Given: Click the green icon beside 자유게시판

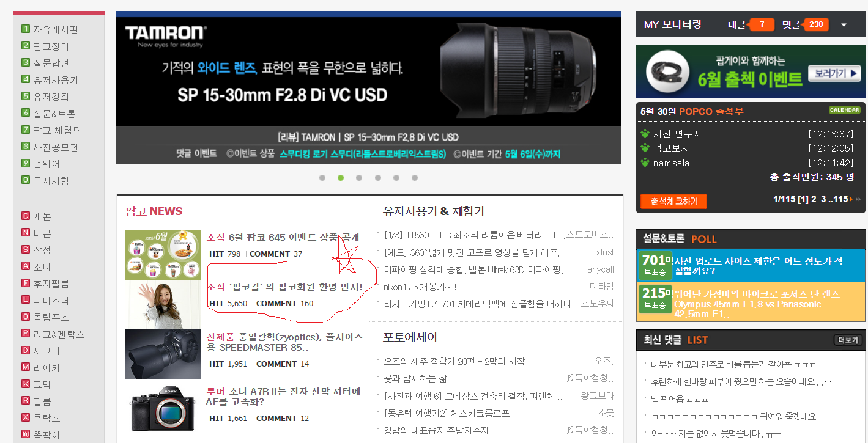Looking at the screenshot, I should 26,29.
